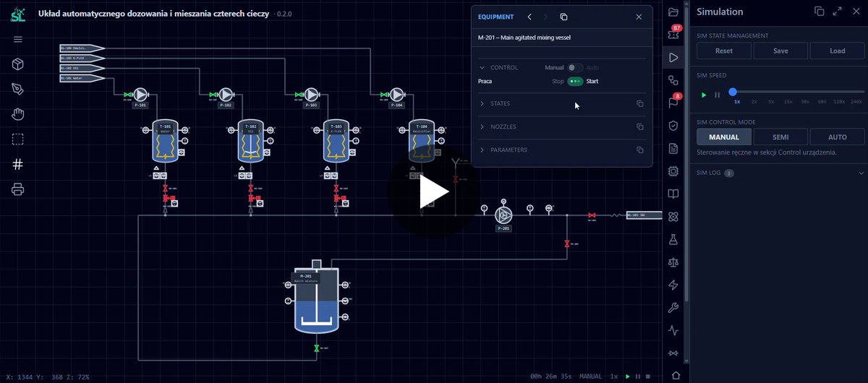
Task: Open the wrench icon in sidebar
Action: [x=673, y=308]
